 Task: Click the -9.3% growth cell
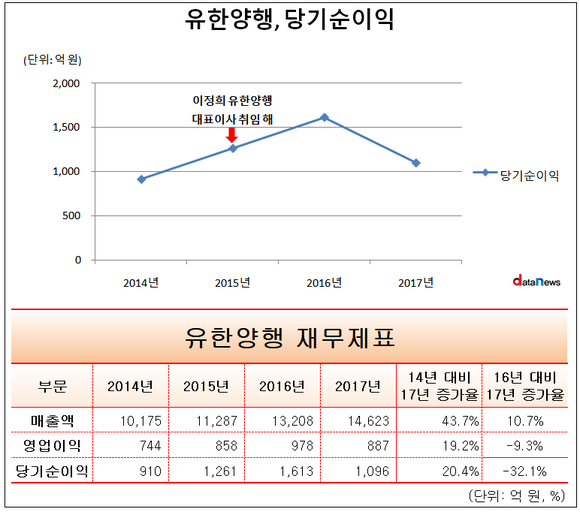(x=525, y=446)
